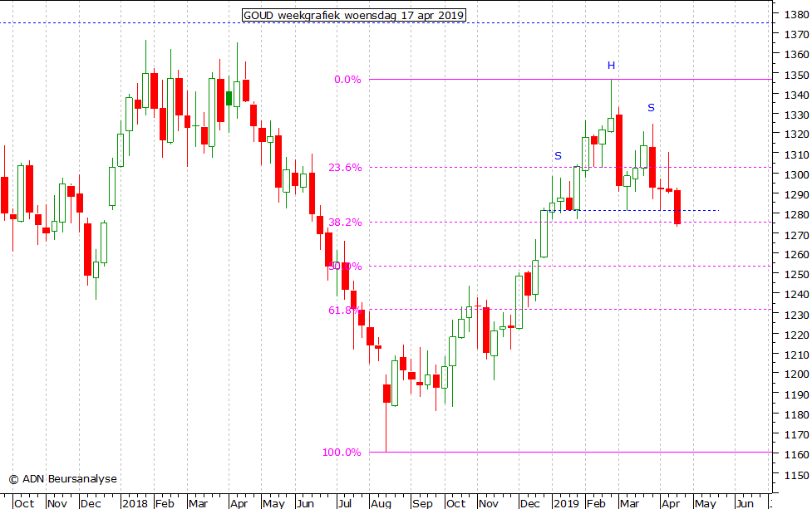The width and height of the screenshot is (812, 509).
Task: Click the 23.6% Fibonacci level label
Action: click(345, 168)
